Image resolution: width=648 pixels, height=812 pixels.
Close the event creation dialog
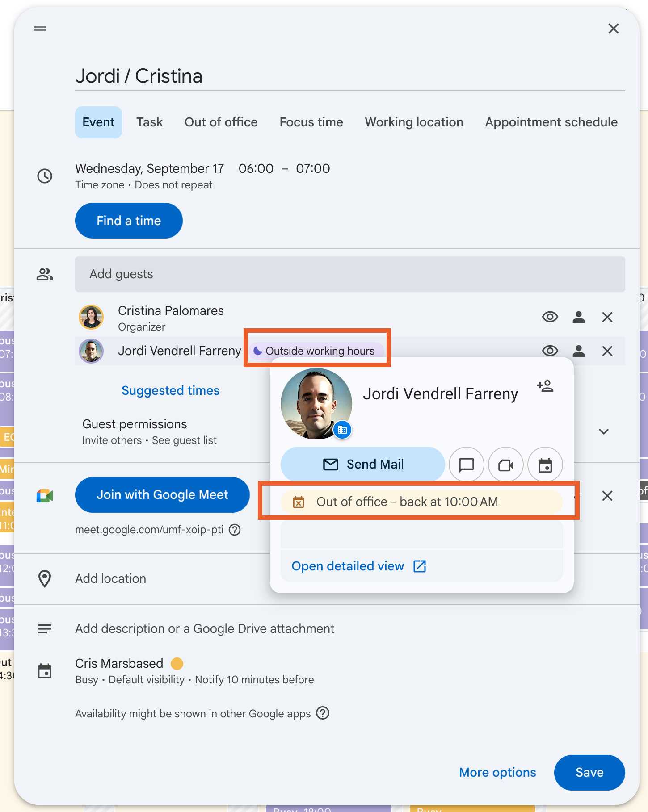point(613,29)
